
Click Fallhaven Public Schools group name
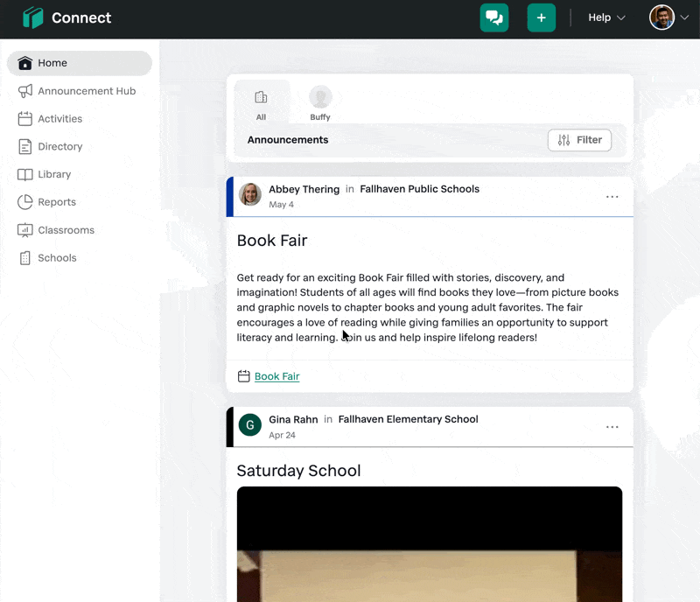(420, 189)
